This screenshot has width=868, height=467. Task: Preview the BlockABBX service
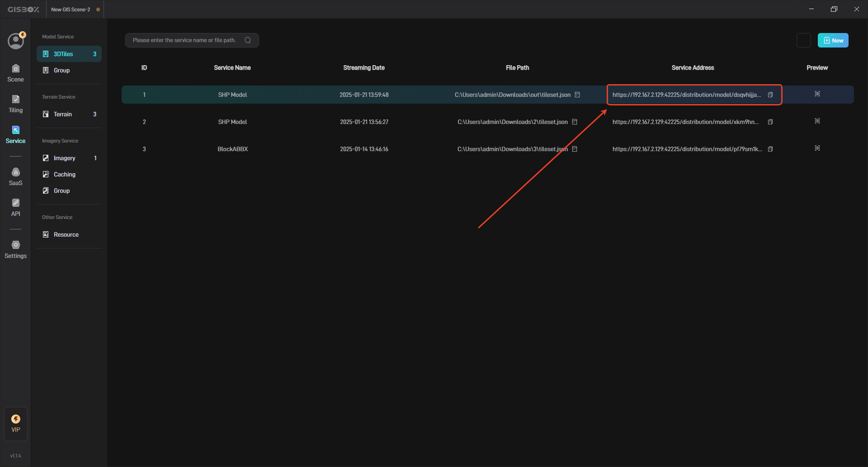coord(817,148)
